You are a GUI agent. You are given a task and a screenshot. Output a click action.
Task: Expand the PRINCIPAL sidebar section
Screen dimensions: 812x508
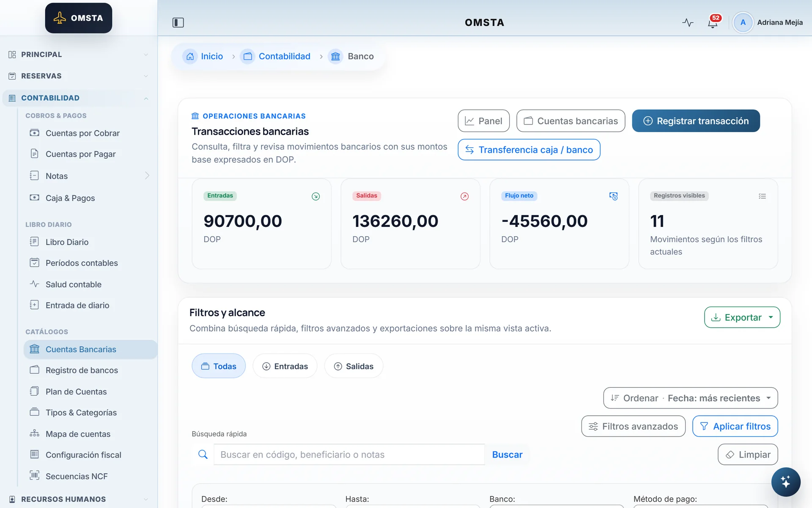pos(79,55)
